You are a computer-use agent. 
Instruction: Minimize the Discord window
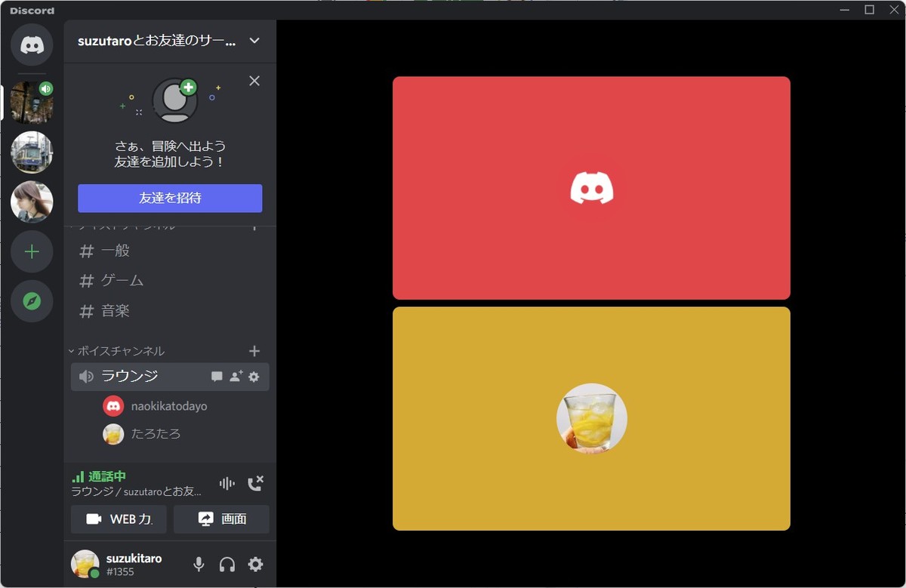pos(843,10)
